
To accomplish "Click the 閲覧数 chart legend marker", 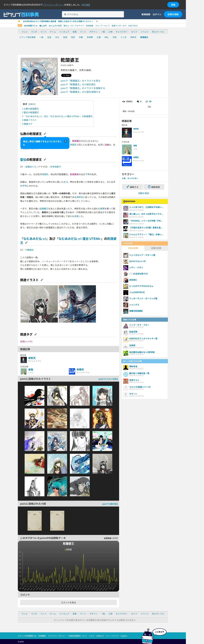I will click(x=65, y=550).
